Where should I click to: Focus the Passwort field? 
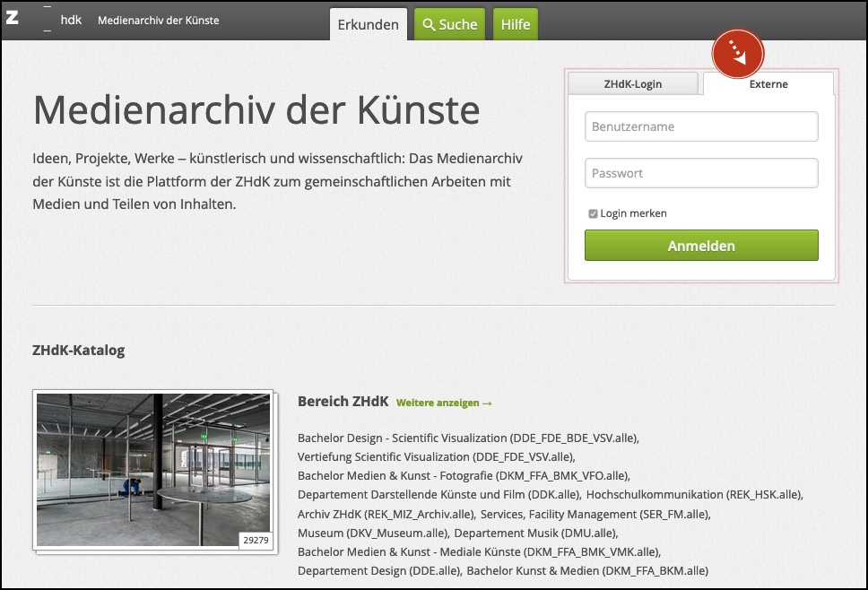click(701, 173)
